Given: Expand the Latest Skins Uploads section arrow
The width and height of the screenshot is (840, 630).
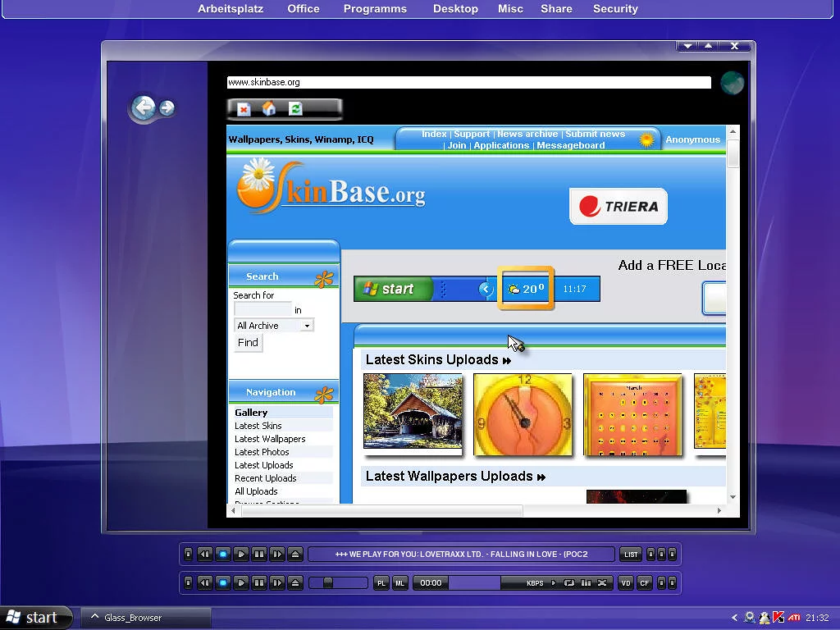Looking at the screenshot, I should point(507,360).
